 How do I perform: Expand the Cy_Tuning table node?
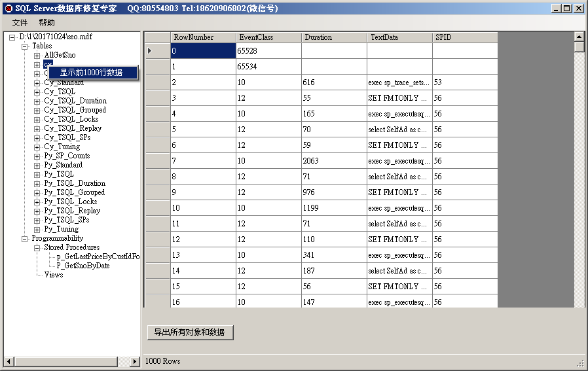(37, 147)
